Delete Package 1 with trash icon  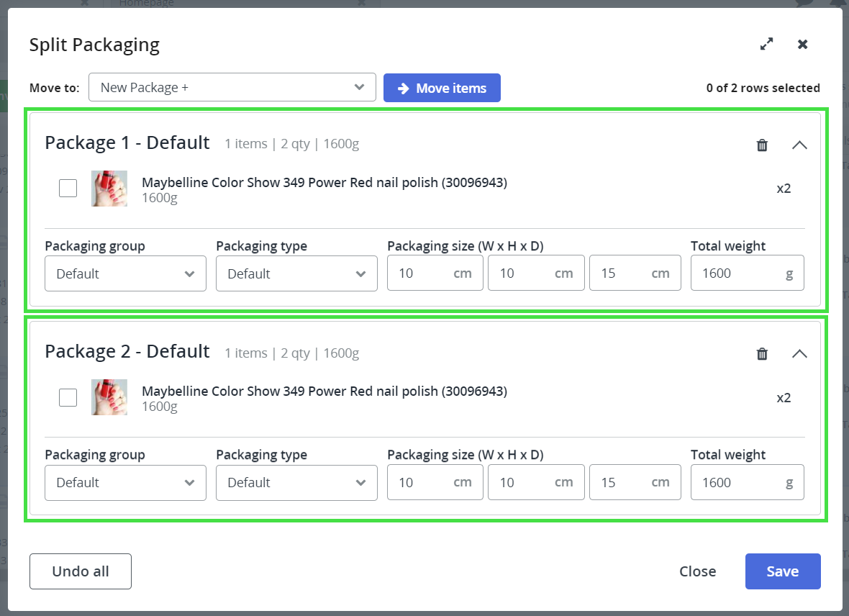[x=763, y=145]
